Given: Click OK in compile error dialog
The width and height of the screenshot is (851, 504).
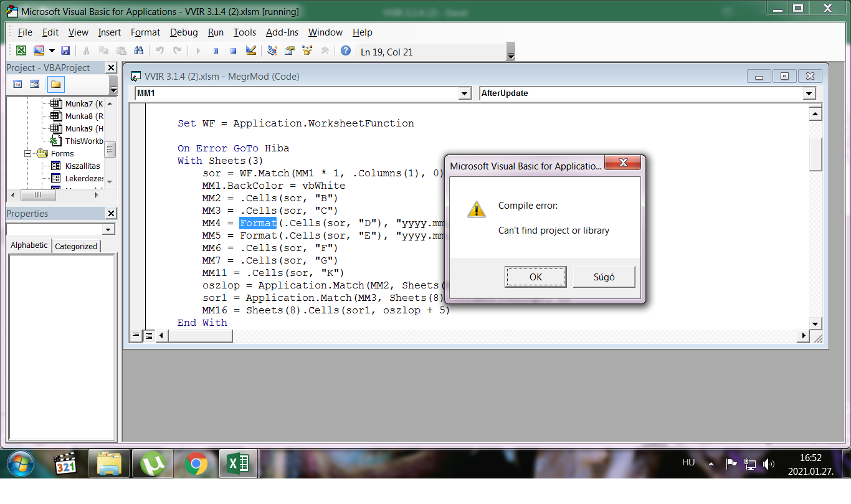Looking at the screenshot, I should [x=536, y=277].
